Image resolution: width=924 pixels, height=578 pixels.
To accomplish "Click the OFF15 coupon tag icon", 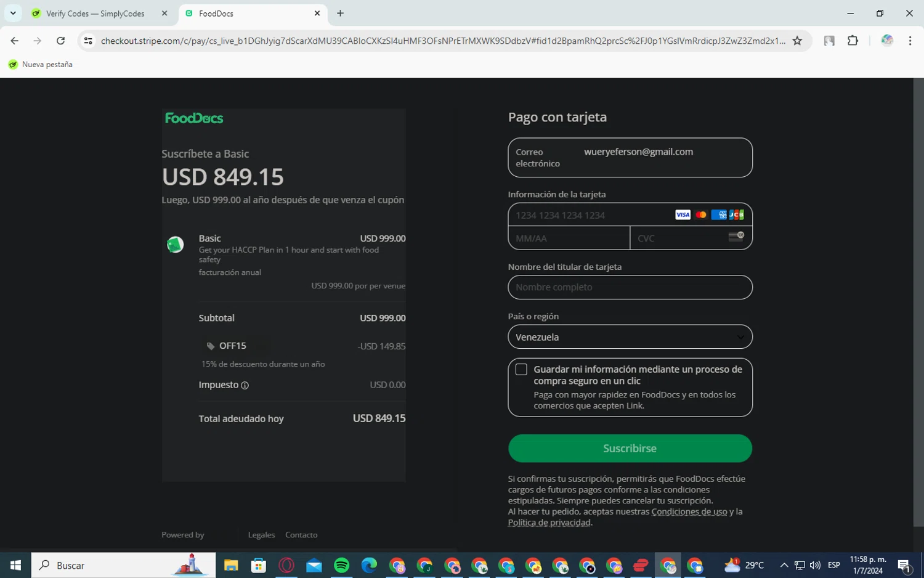I will pyautogui.click(x=211, y=346).
